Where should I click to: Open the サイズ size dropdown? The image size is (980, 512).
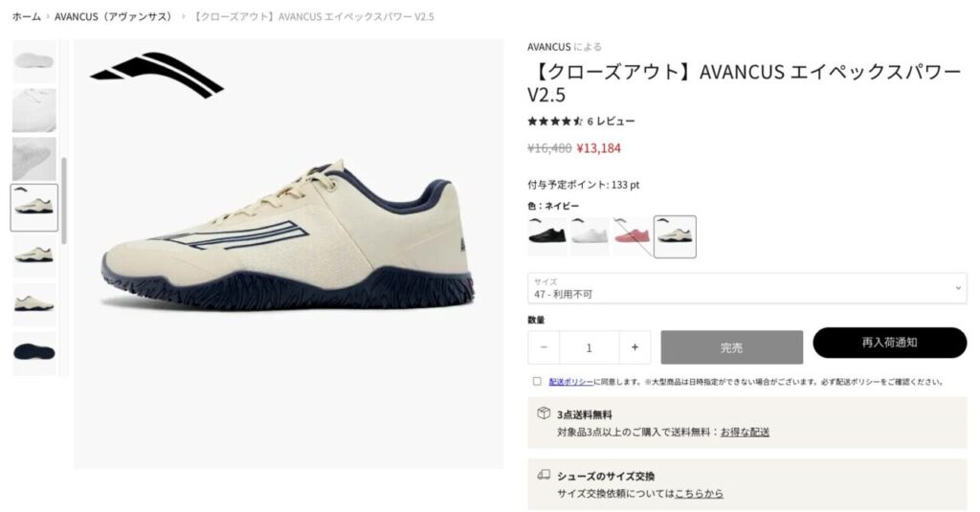[746, 288]
